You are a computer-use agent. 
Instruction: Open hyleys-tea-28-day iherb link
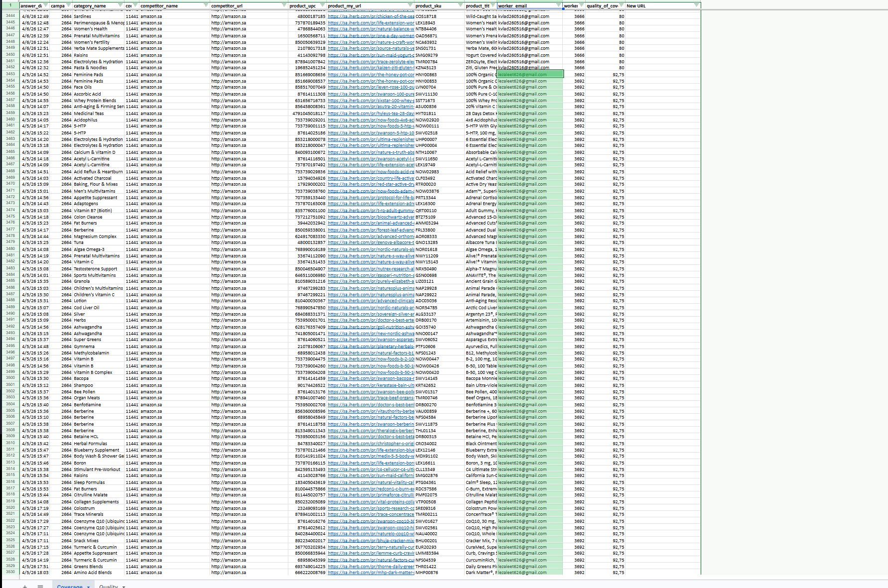tap(371, 113)
